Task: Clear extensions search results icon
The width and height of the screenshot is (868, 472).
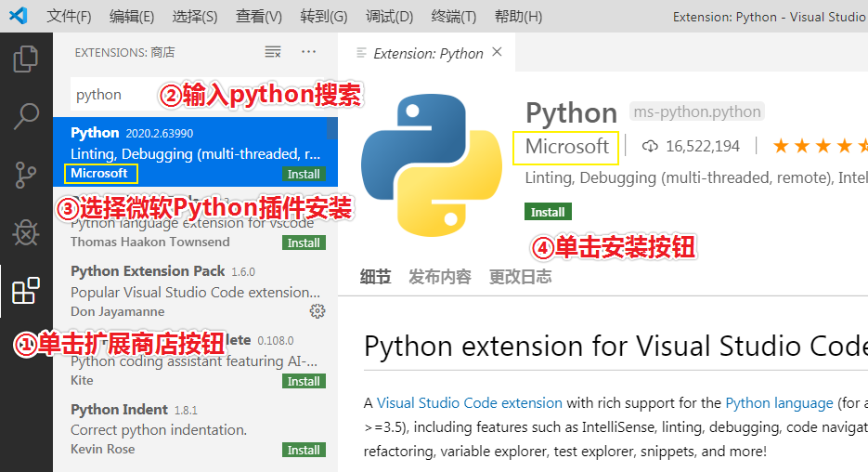Action: [272, 52]
